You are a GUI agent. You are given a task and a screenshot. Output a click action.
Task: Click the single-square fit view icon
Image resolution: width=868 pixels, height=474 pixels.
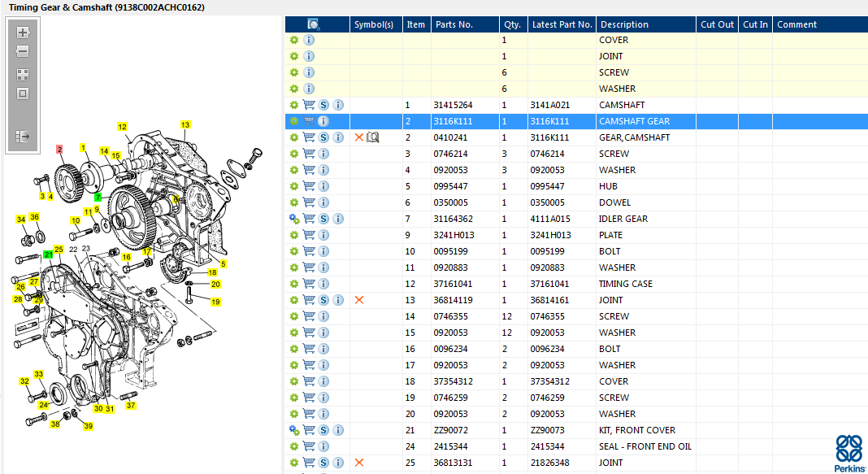23,93
